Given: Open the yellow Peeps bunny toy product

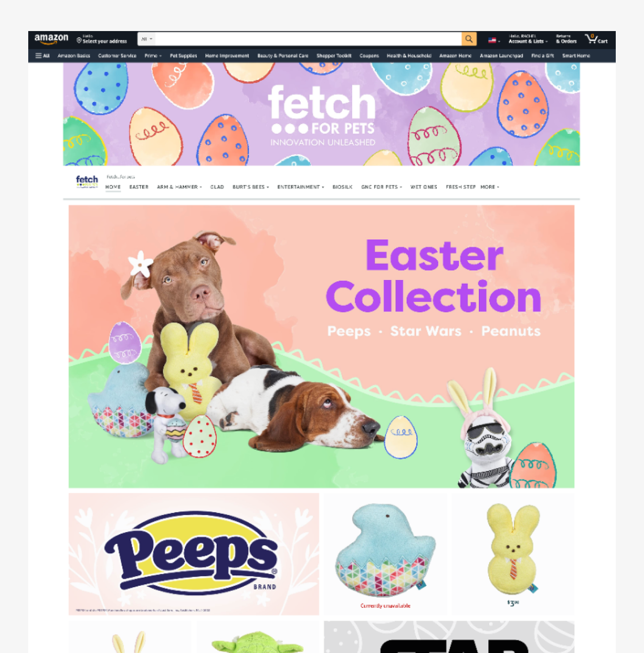Looking at the screenshot, I should click(513, 554).
